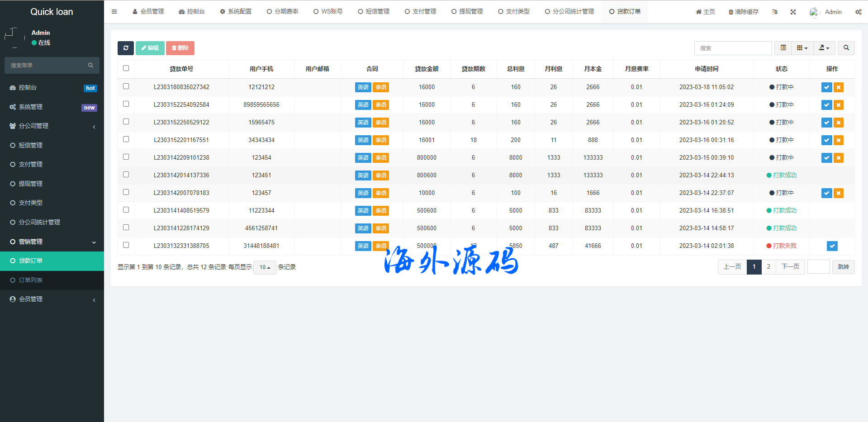Open the settings gears icon at top right
Screen dimensions: 868x422
(x=858, y=12)
